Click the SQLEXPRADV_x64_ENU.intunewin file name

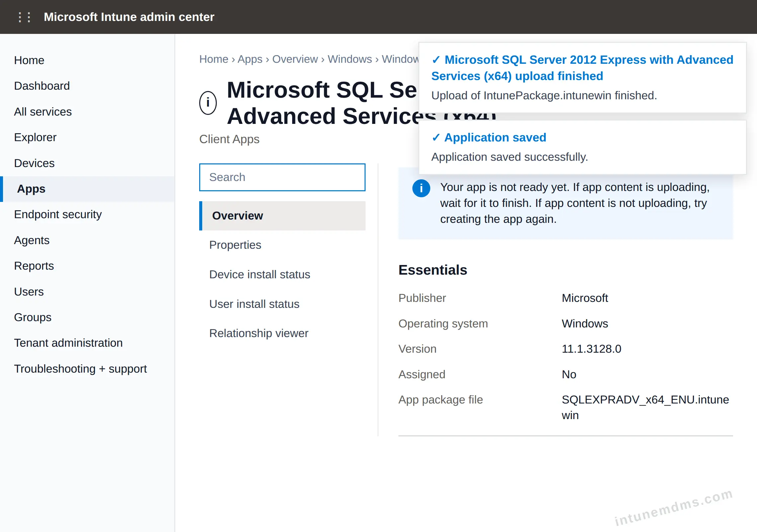[645, 407]
